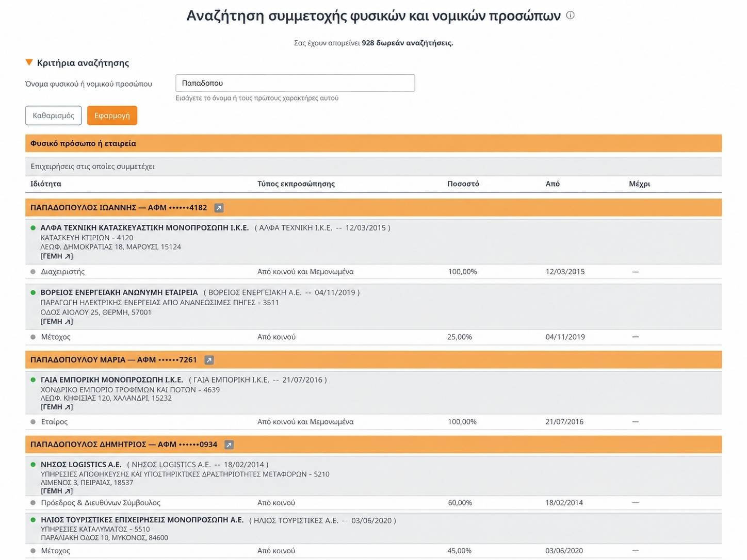Image resolution: width=747 pixels, height=560 pixels.
Task: Click the Τύπος εκπροσώπησης column header
Action: [296, 184]
